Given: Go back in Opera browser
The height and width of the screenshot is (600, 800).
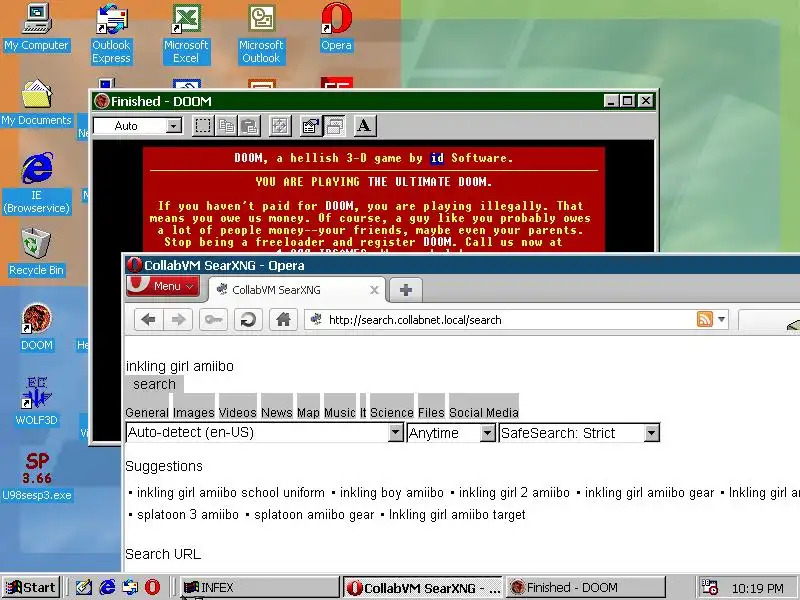Looking at the screenshot, I should coord(148,320).
